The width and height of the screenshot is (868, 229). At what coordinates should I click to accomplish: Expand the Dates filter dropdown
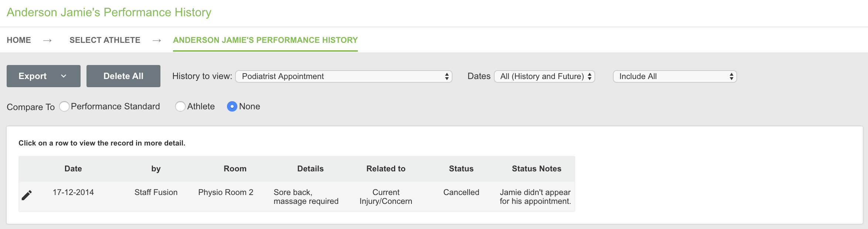[544, 76]
